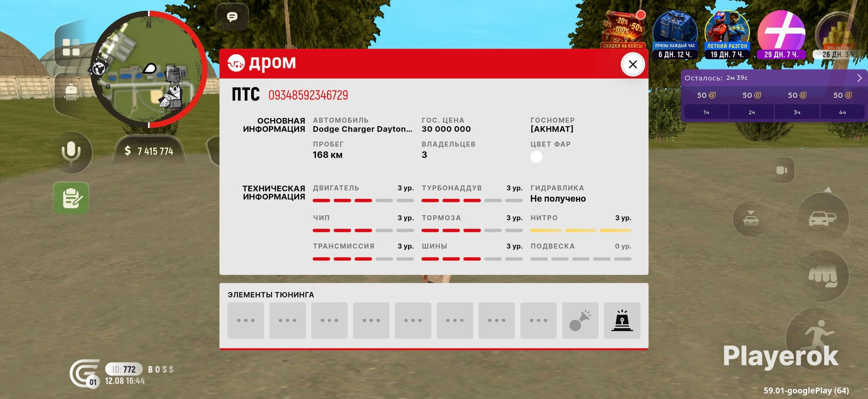Open the green quest clipboard icon
The height and width of the screenshot is (399, 868).
click(71, 198)
